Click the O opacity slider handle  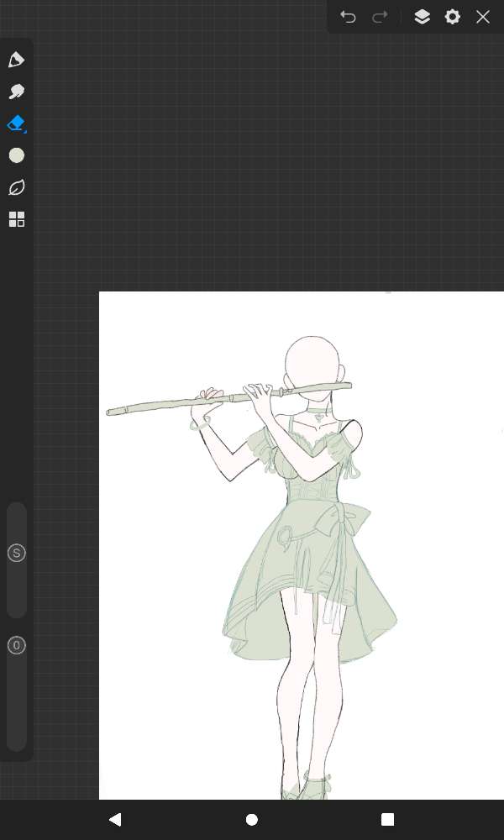16,645
